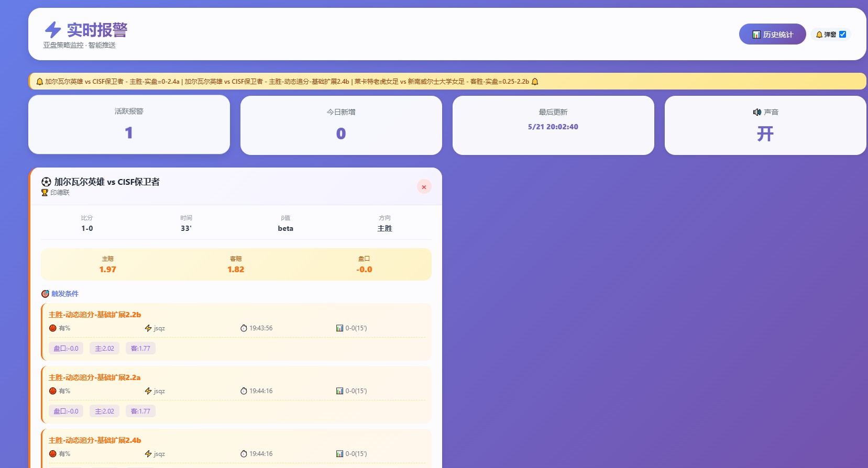The width and height of the screenshot is (868, 468).
Task: Click the stopwatch icon beside 19:43:56
Action: coord(244,328)
